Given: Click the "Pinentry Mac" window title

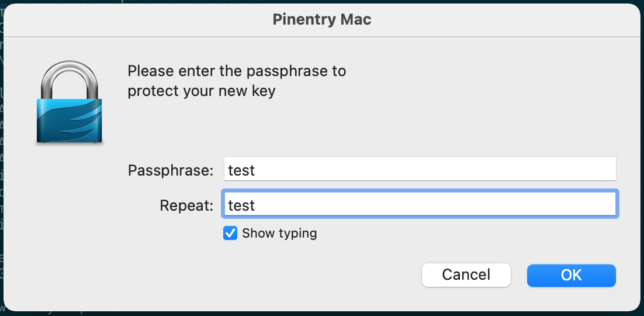Looking at the screenshot, I should coord(322,20).
